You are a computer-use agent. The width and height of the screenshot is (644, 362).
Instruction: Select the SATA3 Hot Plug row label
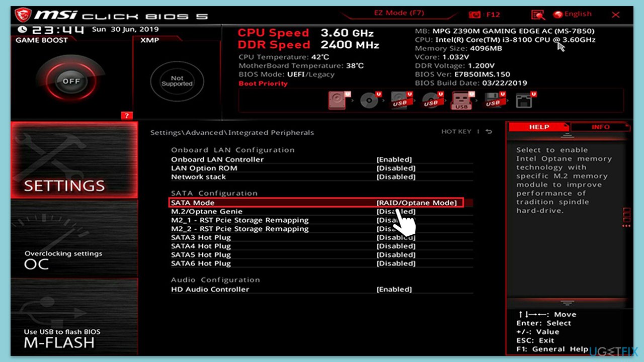pos(201,237)
